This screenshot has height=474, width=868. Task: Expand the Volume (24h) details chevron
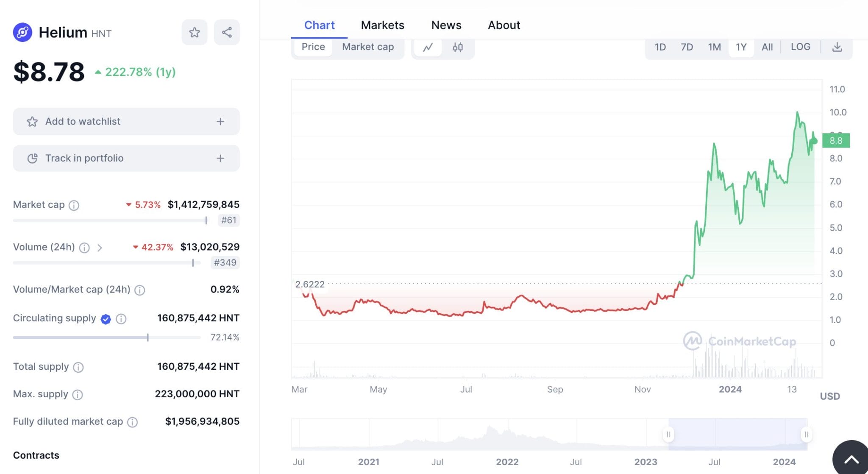[100, 248]
